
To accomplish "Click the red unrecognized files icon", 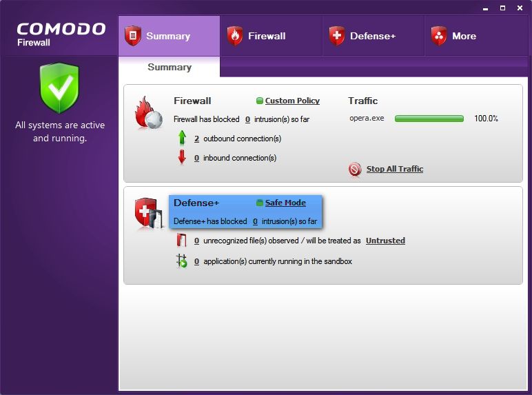I will pos(181,241).
